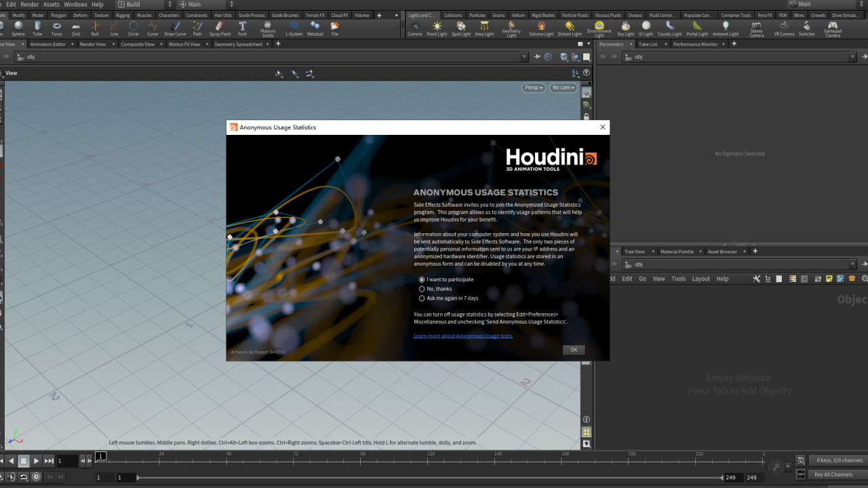Create an Ambient Light
868x488 pixels.
coord(726,28)
